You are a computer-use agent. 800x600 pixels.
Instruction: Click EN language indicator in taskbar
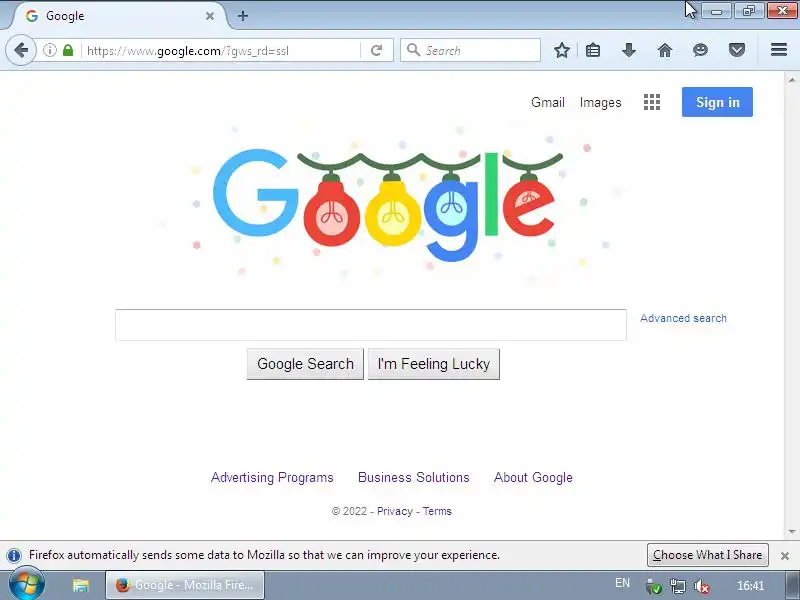point(622,583)
